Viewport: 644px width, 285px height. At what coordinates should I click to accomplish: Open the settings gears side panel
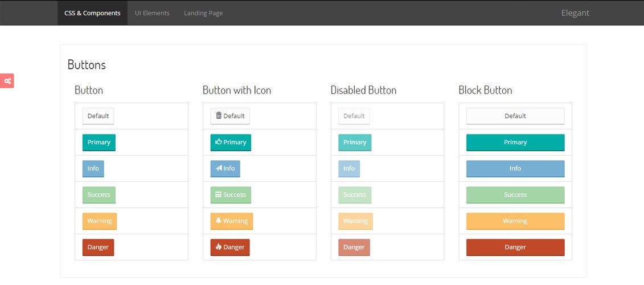(x=7, y=81)
